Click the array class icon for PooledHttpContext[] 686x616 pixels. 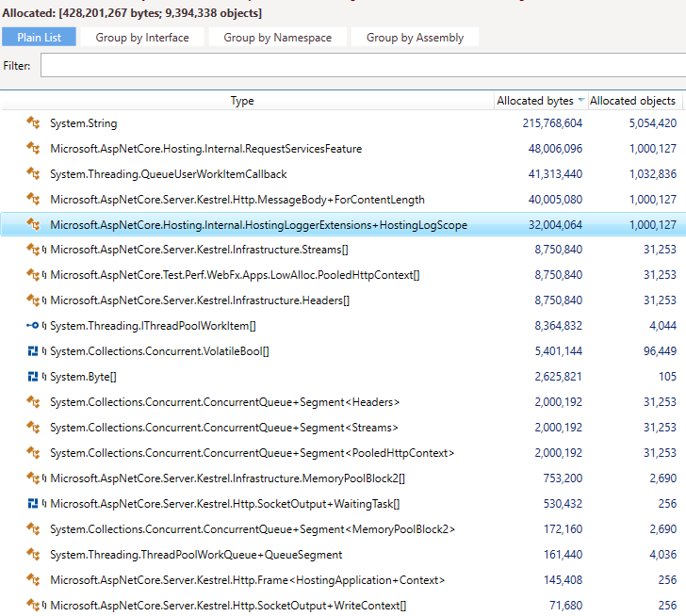pos(33,274)
